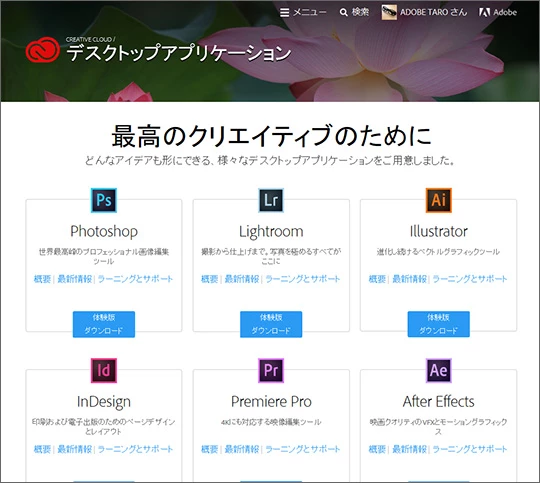540x483 pixels.
Task: Click the InDesign product title
Action: pos(104,402)
